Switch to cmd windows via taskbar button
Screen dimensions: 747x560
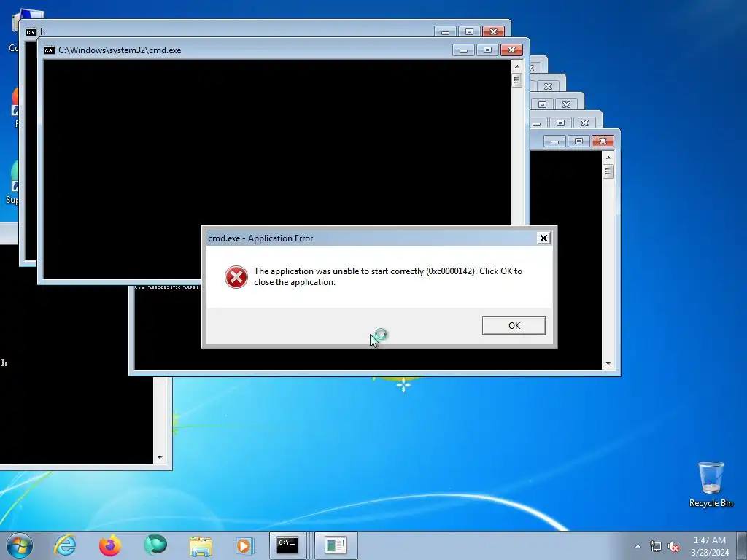coord(289,545)
